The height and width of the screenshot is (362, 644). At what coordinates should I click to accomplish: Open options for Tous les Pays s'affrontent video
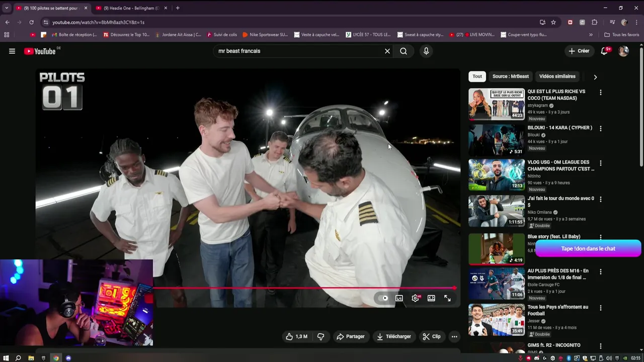600,308
